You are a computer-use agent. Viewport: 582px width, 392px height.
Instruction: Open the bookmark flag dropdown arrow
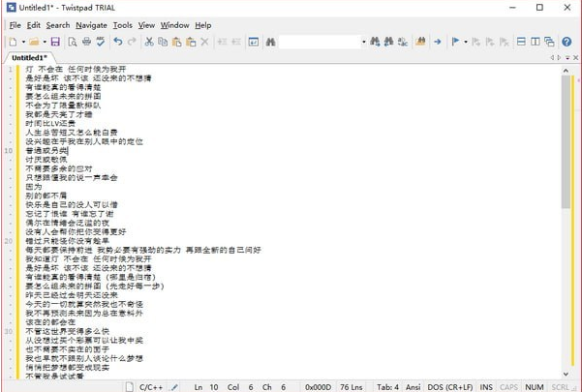point(466,42)
